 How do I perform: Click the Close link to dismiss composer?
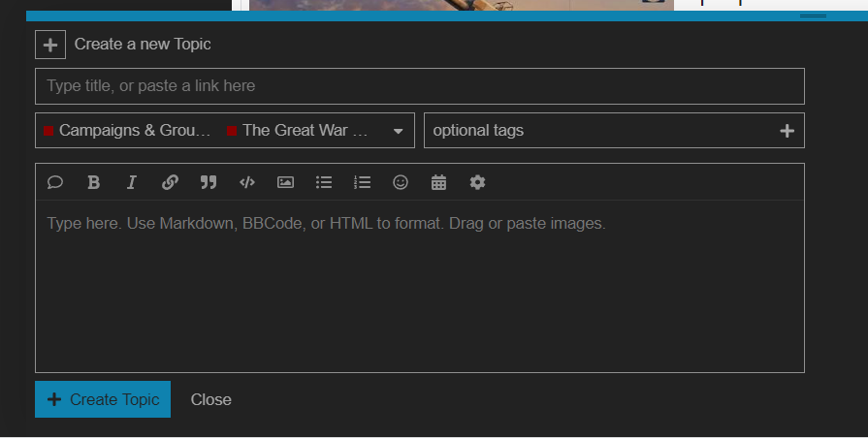[210, 399]
